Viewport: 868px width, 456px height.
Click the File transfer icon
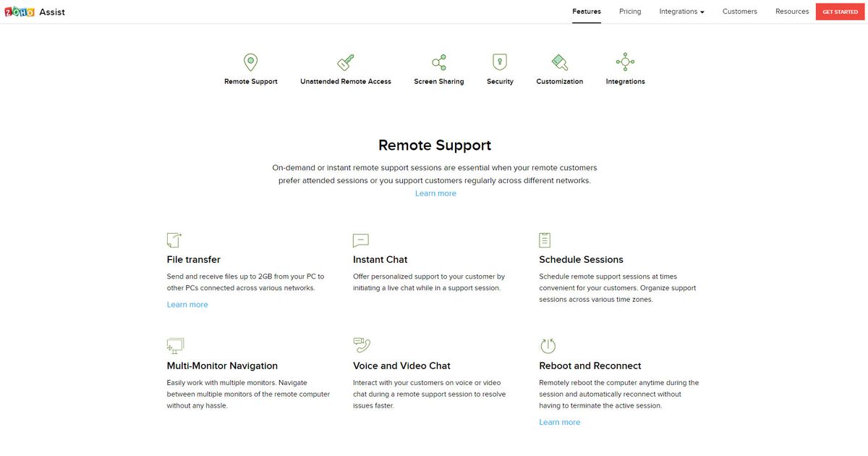174,239
